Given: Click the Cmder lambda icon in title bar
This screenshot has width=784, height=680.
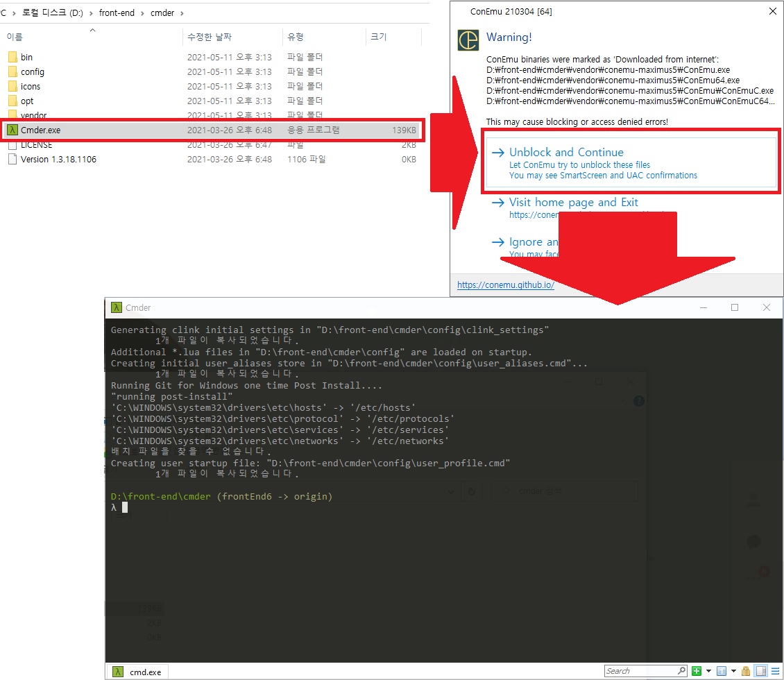Looking at the screenshot, I should click(x=117, y=307).
